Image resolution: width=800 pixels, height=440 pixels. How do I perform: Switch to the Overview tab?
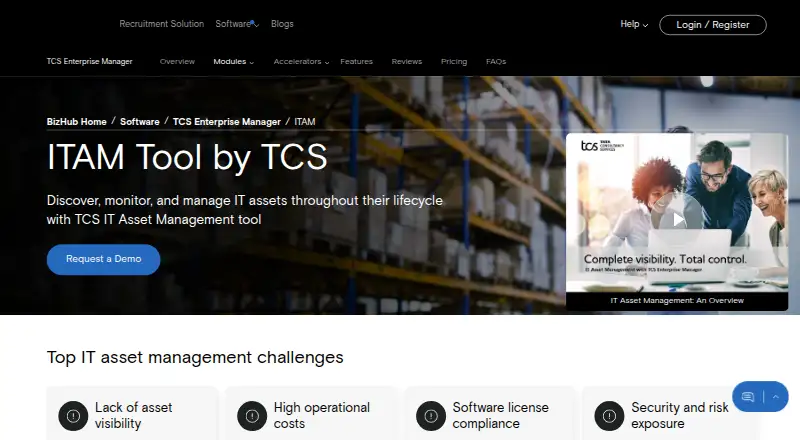pos(177,61)
